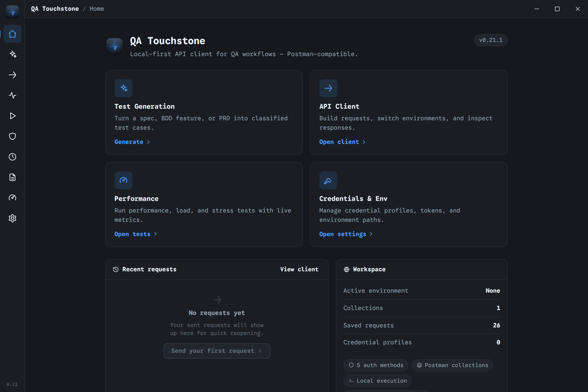Screen dimensions: 588x392
Task: Open the shield security icon in sidebar
Action: click(x=12, y=136)
